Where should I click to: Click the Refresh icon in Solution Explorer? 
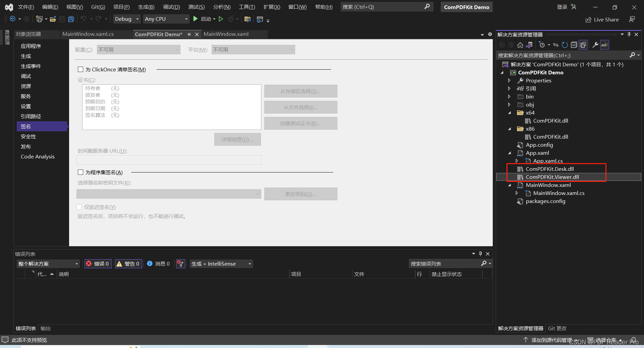pos(565,45)
